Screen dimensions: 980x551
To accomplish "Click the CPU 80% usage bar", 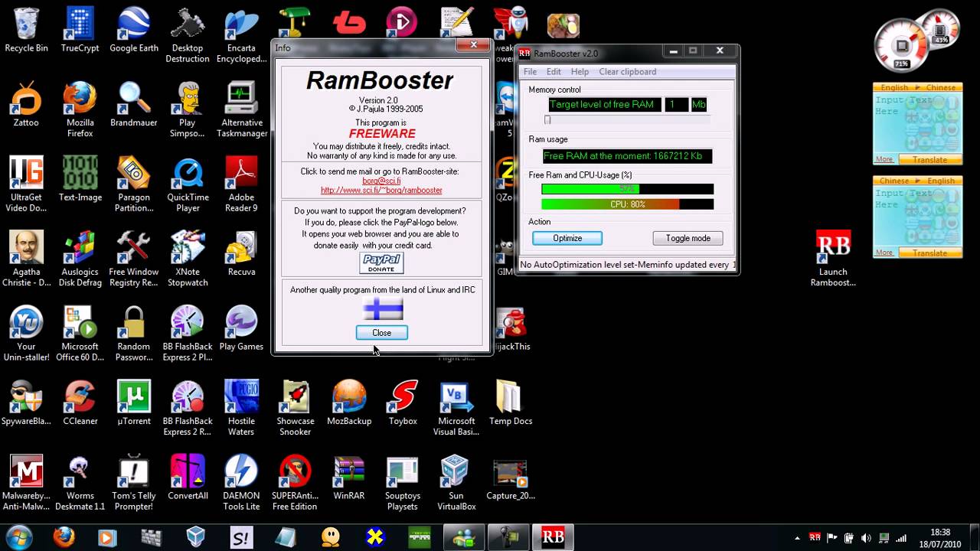I will coord(627,204).
